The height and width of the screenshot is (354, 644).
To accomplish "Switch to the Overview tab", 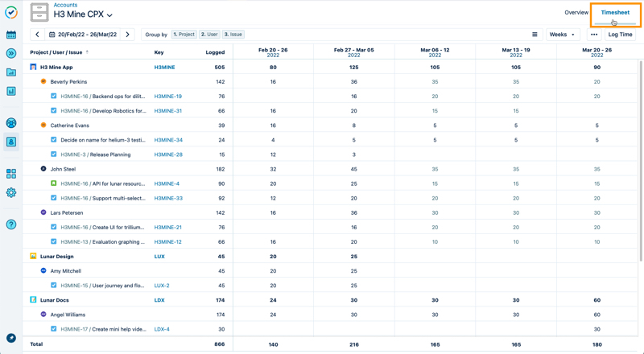I will [576, 13].
